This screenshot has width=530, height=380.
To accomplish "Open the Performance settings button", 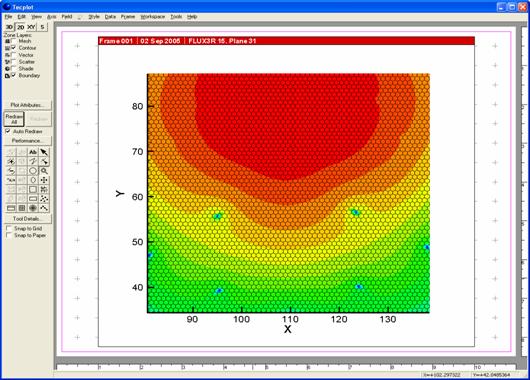I will pos(27,140).
